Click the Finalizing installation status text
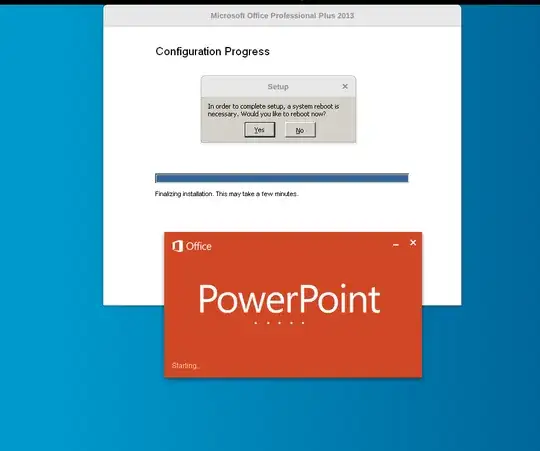540x451 pixels. pos(227,194)
